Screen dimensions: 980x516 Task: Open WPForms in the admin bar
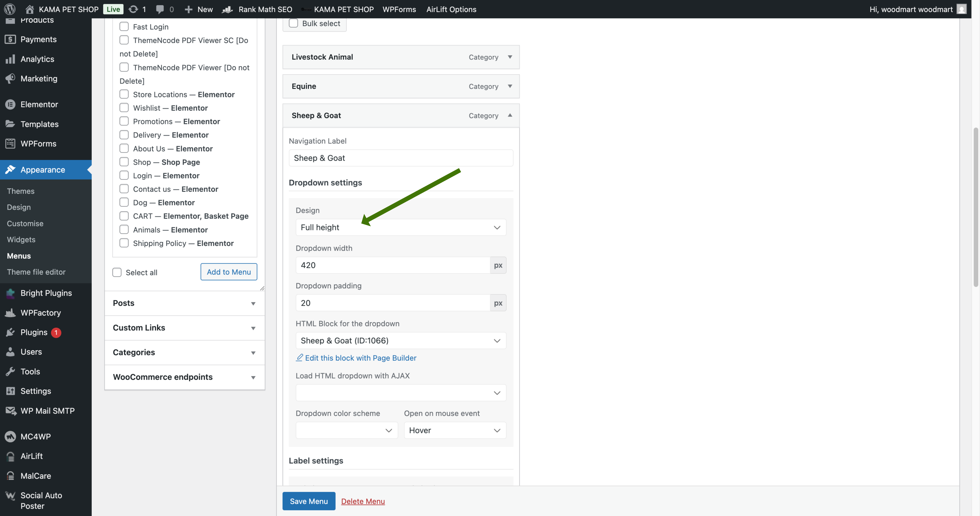pyautogui.click(x=399, y=9)
